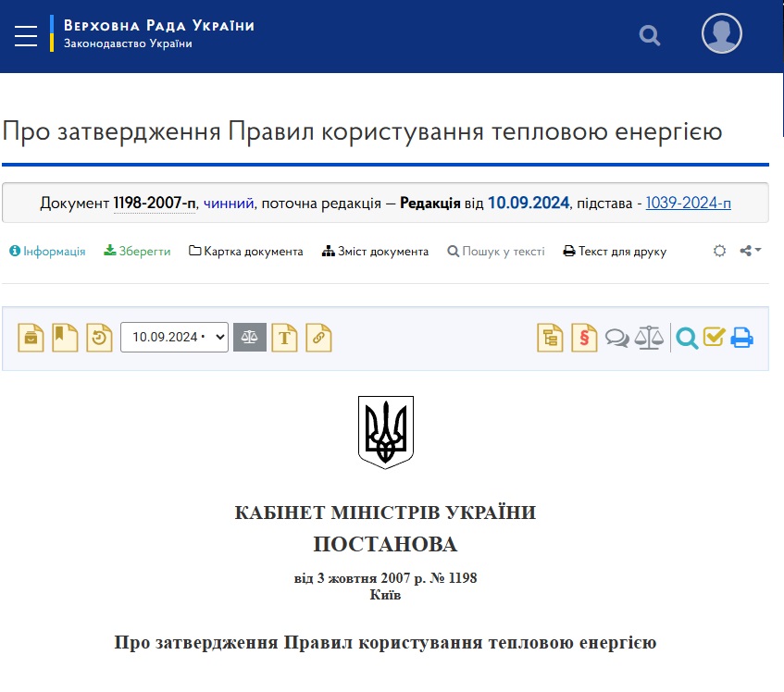Expand the share options dropdown
Image resolution: width=784 pixels, height=692 pixels.
click(751, 251)
